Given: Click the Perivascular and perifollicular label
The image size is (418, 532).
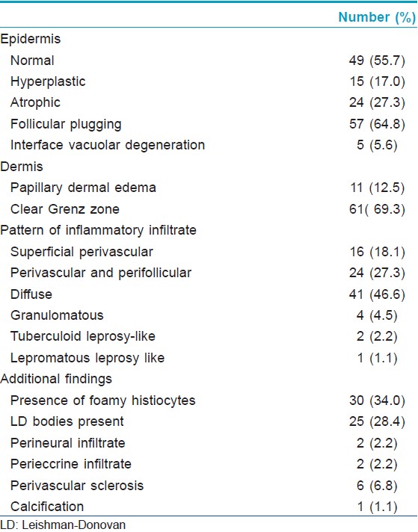Looking at the screenshot, I should pyautogui.click(x=101, y=273).
